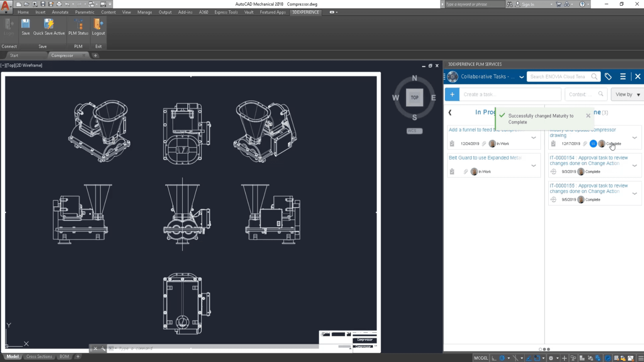Click the back chevron left of In Progress

tap(450, 112)
